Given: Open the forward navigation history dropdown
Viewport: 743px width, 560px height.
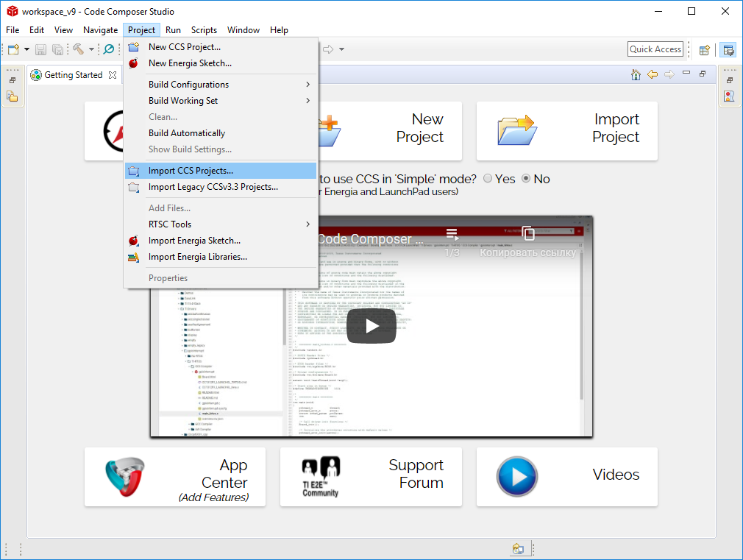Looking at the screenshot, I should coord(341,49).
